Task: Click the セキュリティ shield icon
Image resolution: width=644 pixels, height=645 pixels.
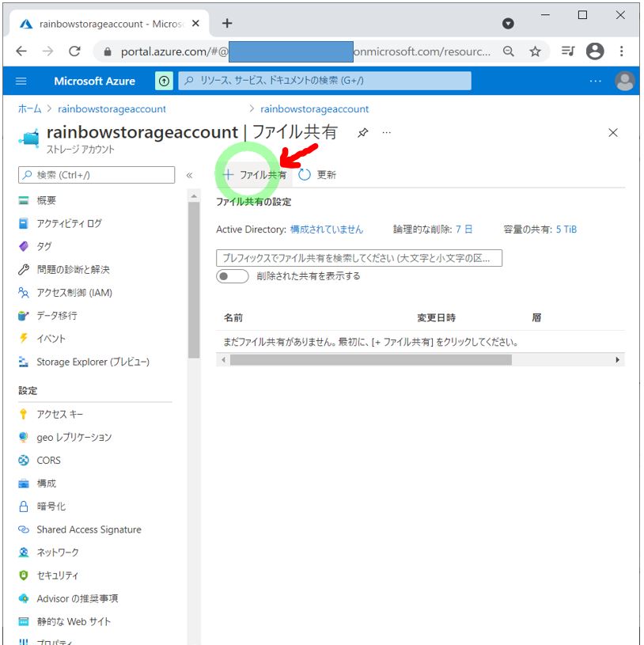Action: point(24,575)
